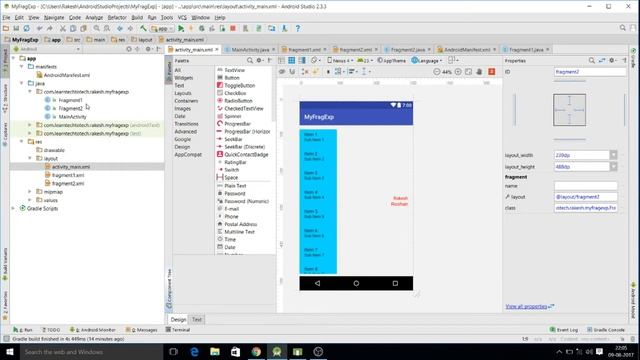Open the Palette settings gear icon
Viewport: 640px width, 360px height.
pyautogui.click(x=260, y=60)
